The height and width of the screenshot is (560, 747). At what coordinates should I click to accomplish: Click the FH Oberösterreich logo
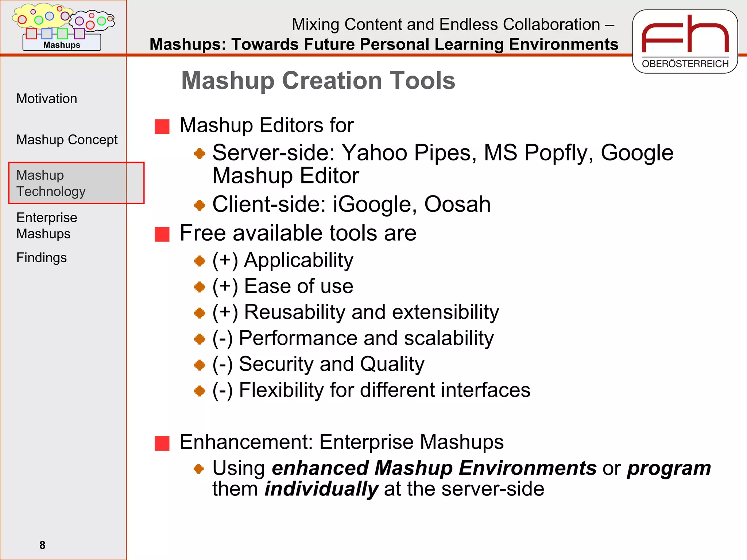click(x=685, y=42)
